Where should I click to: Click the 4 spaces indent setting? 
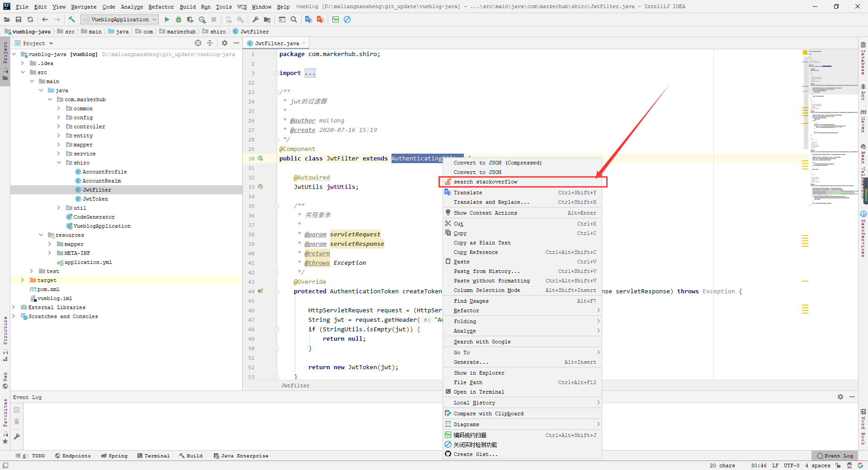click(x=817, y=465)
